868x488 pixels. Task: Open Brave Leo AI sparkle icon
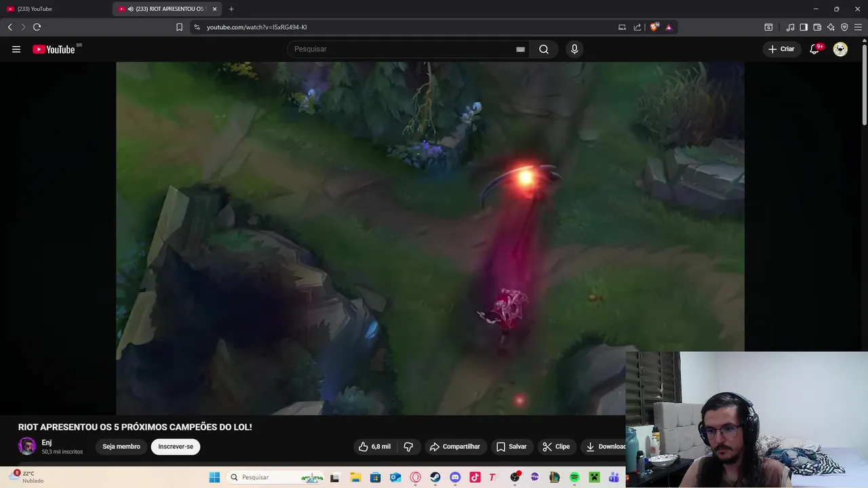[x=831, y=27]
